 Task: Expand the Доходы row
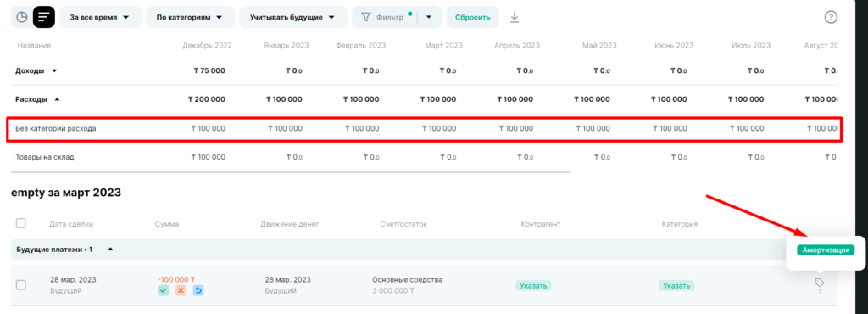54,71
